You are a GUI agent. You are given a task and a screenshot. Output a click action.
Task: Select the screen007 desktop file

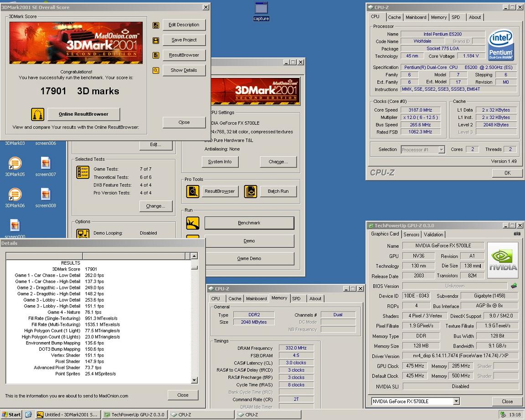46,167
